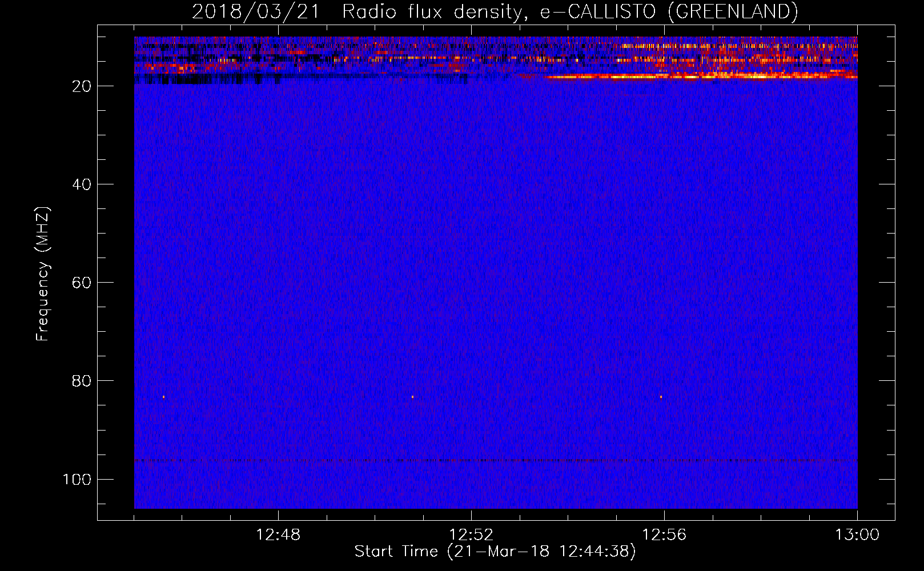Click the 100 frequency tick label
This screenshot has height=571, width=924.
(77, 479)
